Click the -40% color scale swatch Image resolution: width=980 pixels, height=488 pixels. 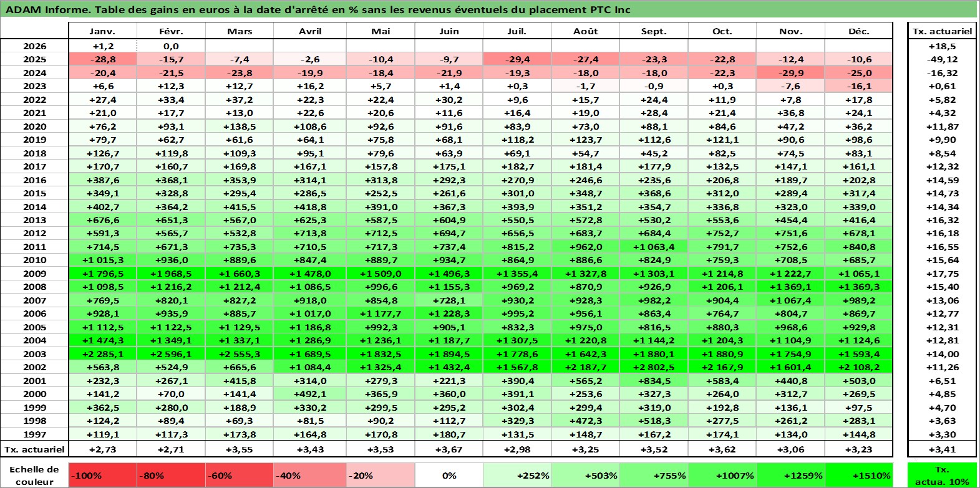click(x=310, y=475)
